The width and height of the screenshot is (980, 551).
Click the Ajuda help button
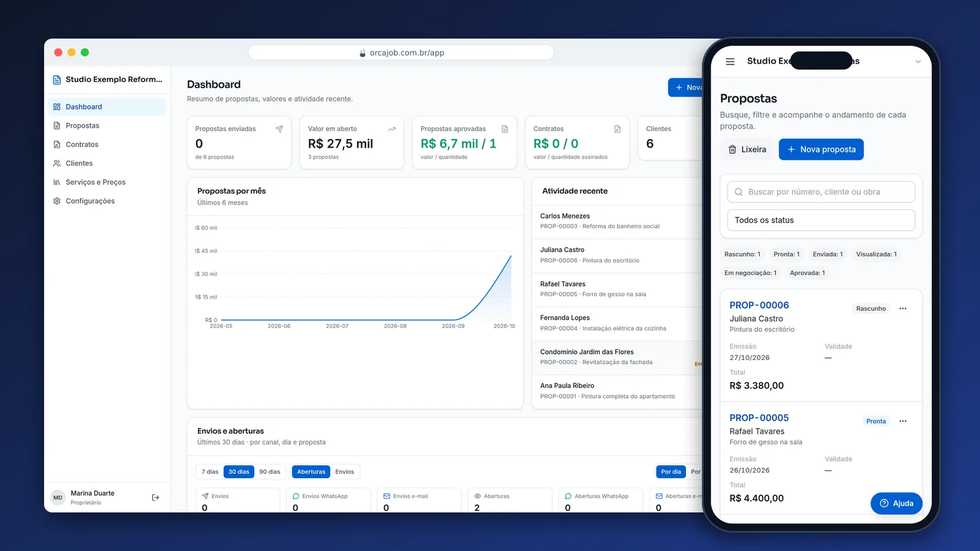tap(896, 503)
